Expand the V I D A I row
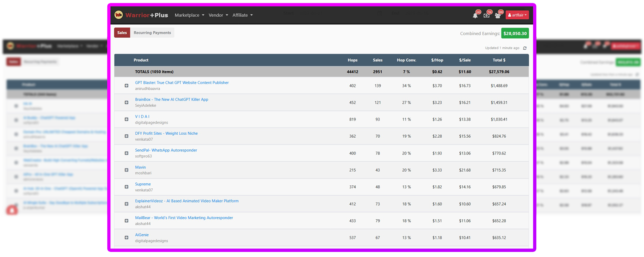 pyautogui.click(x=127, y=119)
